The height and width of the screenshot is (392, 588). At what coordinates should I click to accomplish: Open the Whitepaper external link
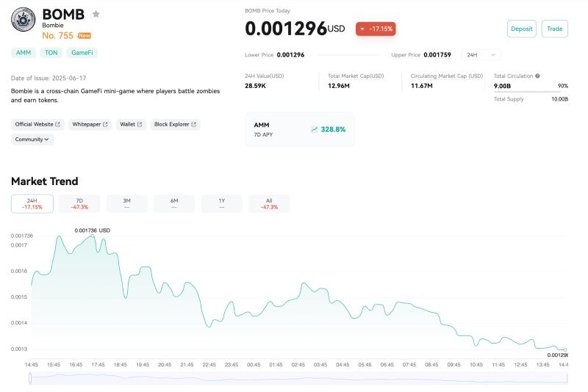[90, 124]
